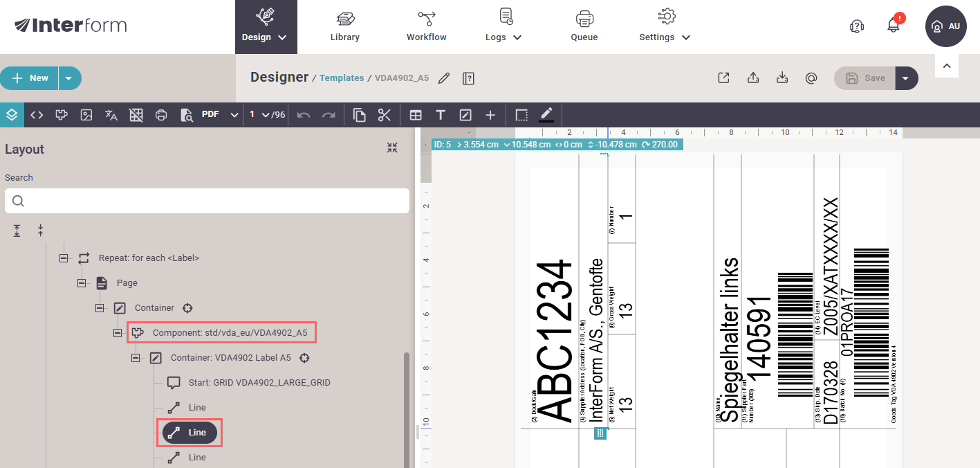This screenshot has width=980, height=468.
Task: Go to the Workflow tab
Action: [x=426, y=27]
